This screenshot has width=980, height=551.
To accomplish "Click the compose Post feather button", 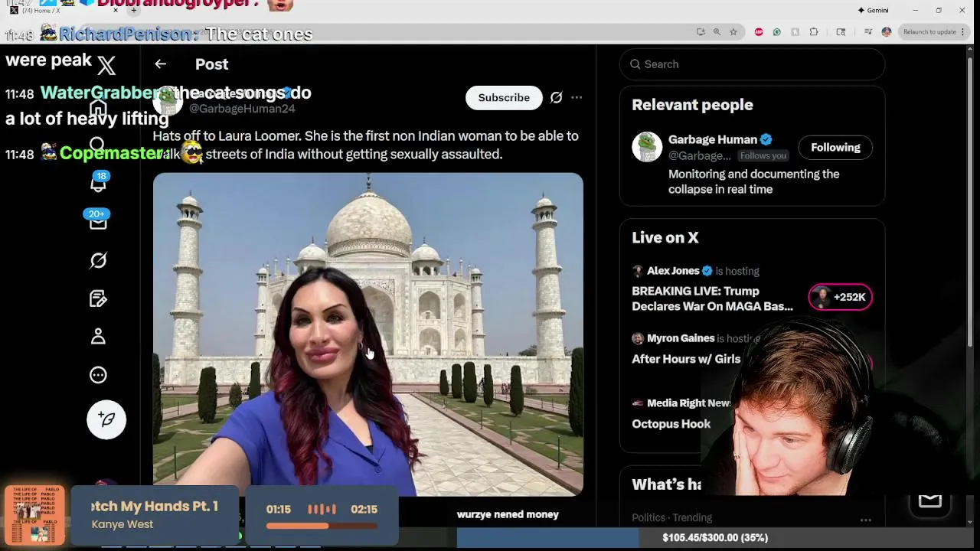I will click(106, 419).
